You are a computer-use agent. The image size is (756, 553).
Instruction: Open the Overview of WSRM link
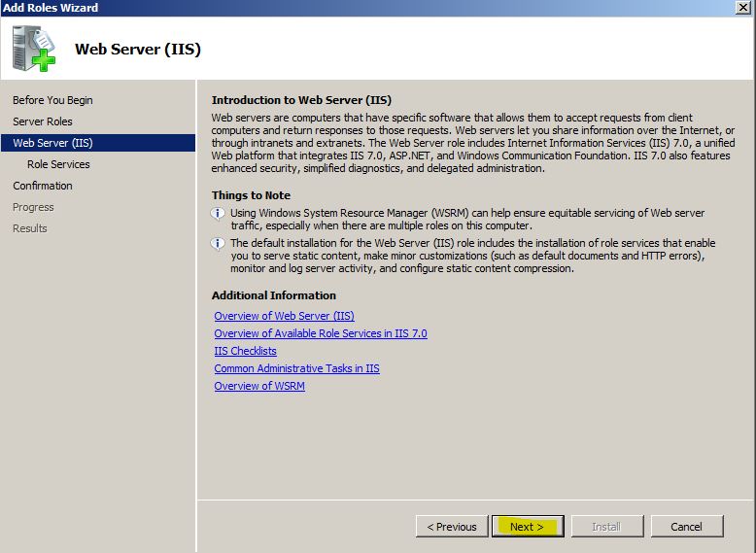(259, 386)
